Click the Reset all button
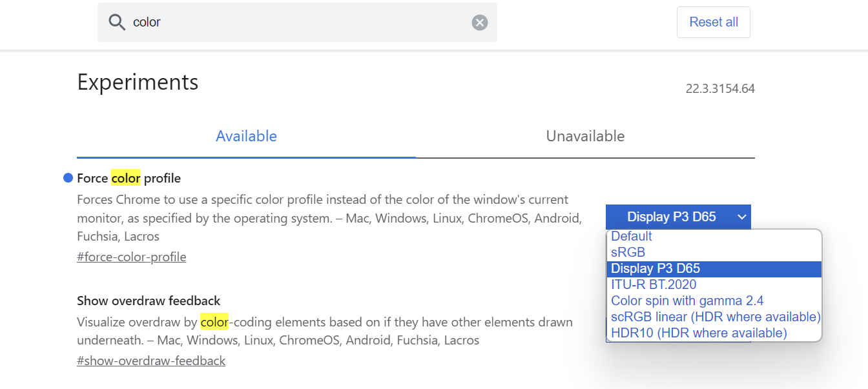Viewport: 868px width, 389px height. coord(713,22)
